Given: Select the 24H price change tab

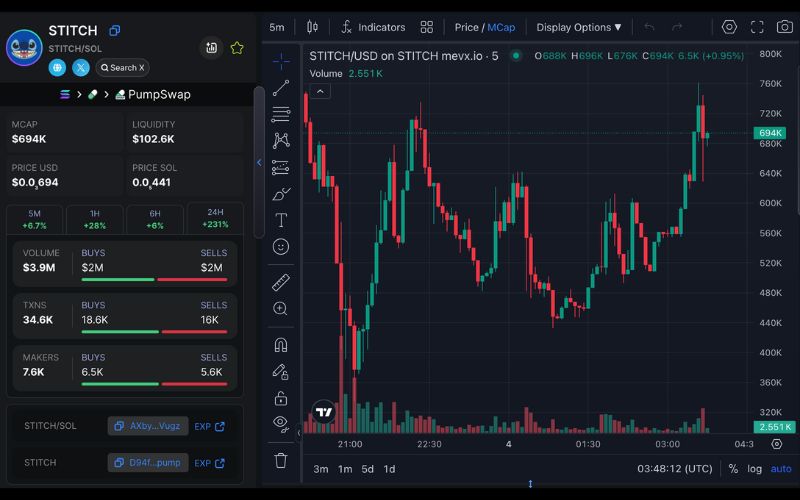Looking at the screenshot, I should point(215,218).
